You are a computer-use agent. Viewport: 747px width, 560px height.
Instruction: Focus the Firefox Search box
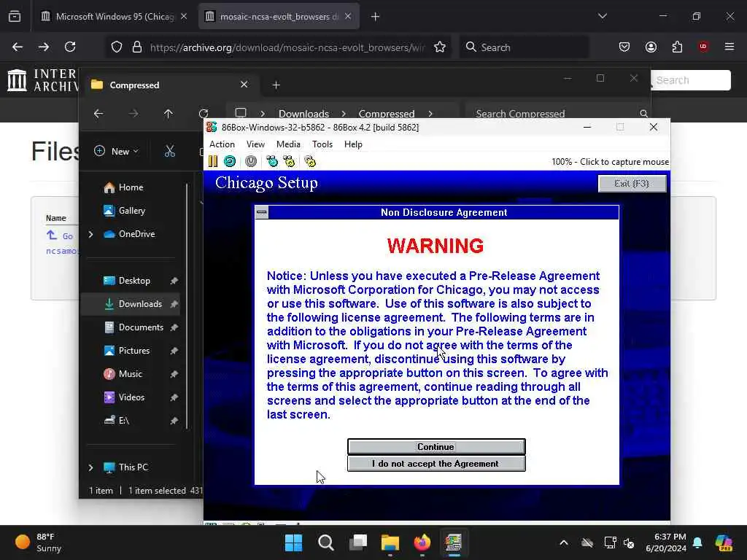pos(524,47)
